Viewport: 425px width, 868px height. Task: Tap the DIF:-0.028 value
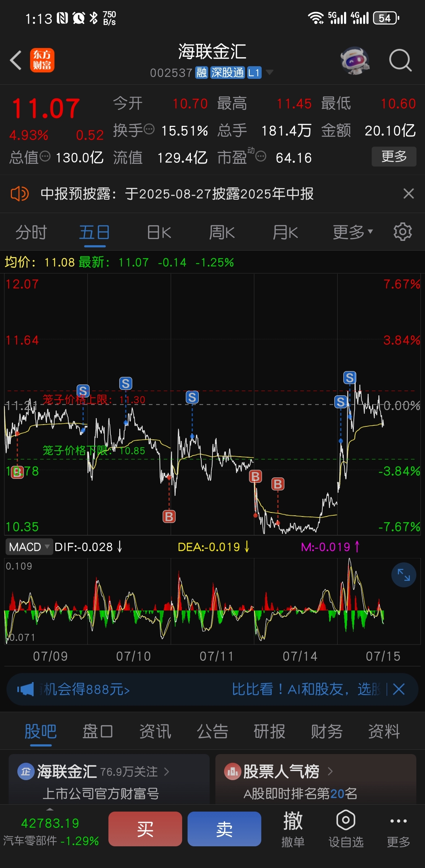[84, 547]
